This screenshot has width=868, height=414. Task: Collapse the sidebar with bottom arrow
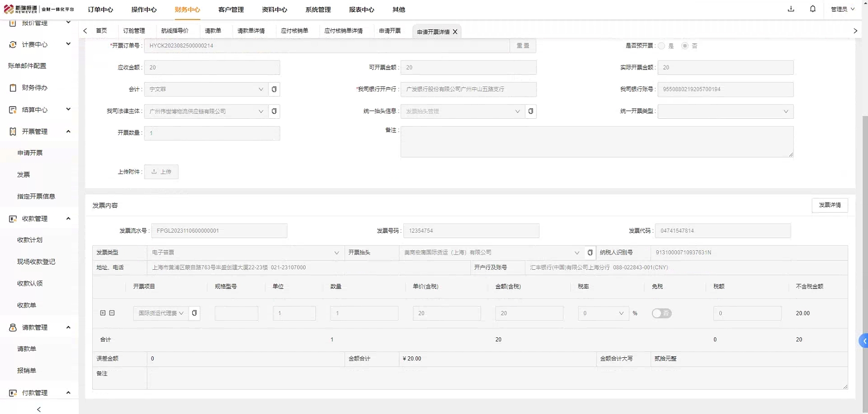[39, 410]
